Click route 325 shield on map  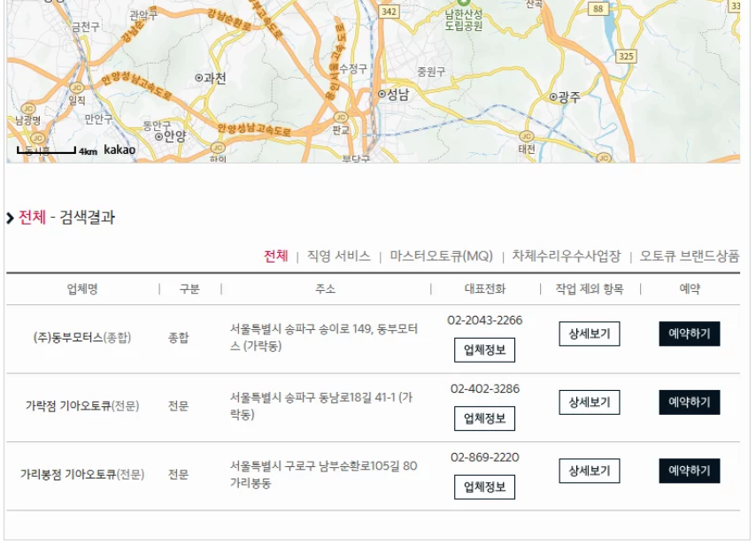(626, 56)
